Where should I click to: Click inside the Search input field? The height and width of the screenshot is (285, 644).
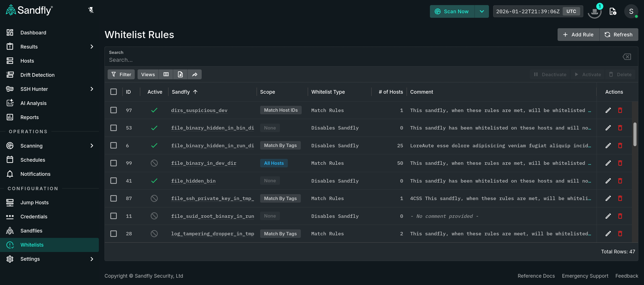pyautogui.click(x=226, y=60)
